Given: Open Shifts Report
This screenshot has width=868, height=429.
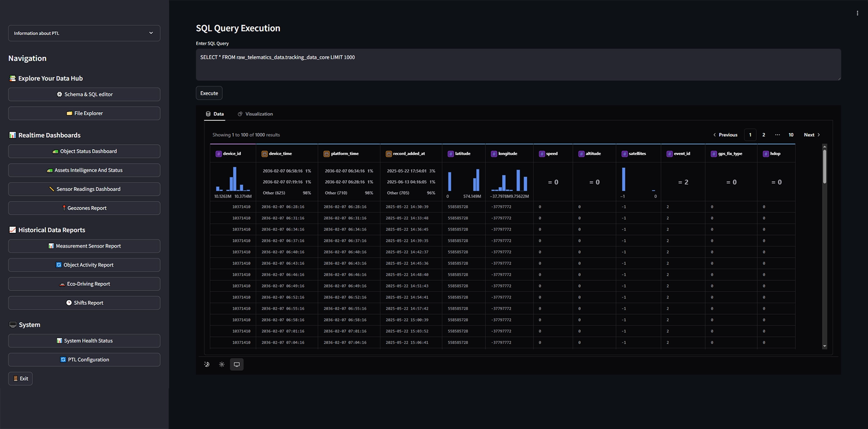Looking at the screenshot, I should tap(84, 303).
